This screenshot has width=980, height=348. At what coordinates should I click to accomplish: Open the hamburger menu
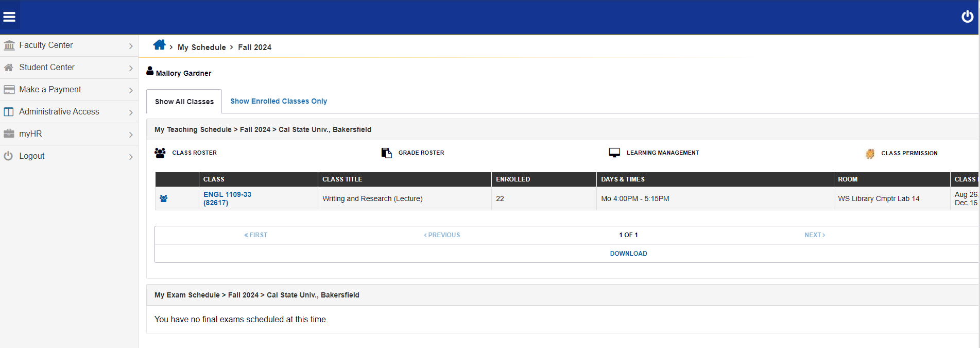point(9,17)
